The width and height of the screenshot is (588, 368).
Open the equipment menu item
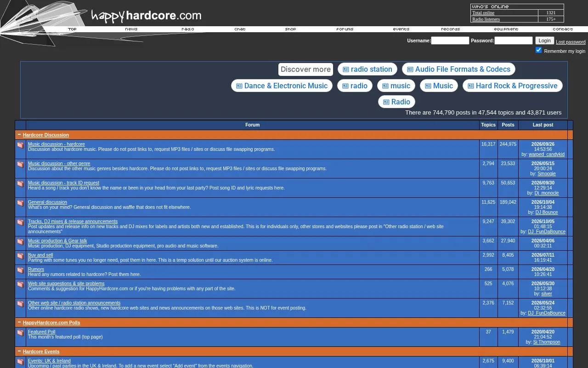point(506,29)
